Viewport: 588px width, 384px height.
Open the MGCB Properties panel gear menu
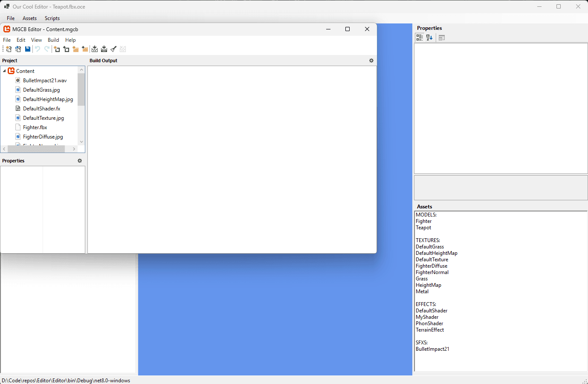[x=80, y=161]
